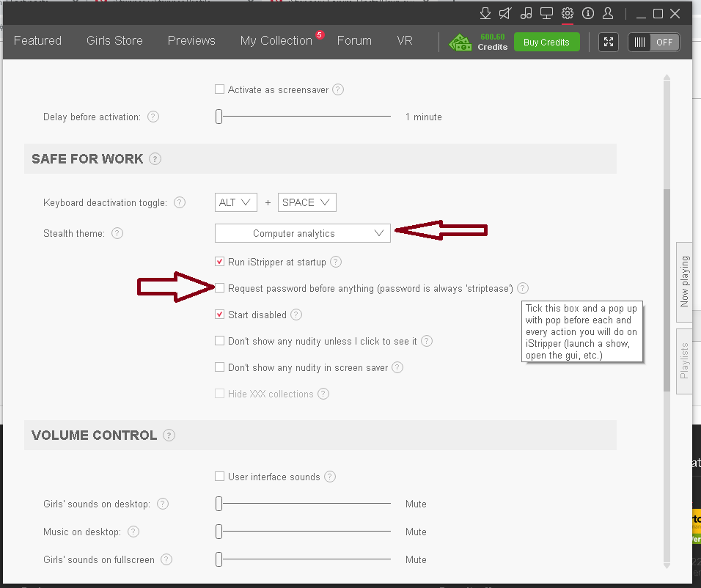701x588 pixels.
Task: Click the fullscreen expand arrows icon
Action: coord(609,42)
